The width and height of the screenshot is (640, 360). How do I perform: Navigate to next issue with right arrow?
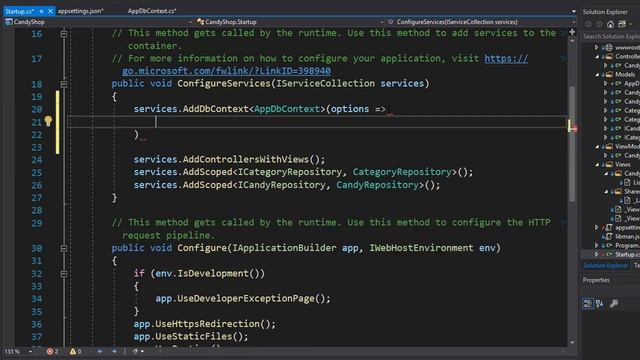click(x=114, y=351)
